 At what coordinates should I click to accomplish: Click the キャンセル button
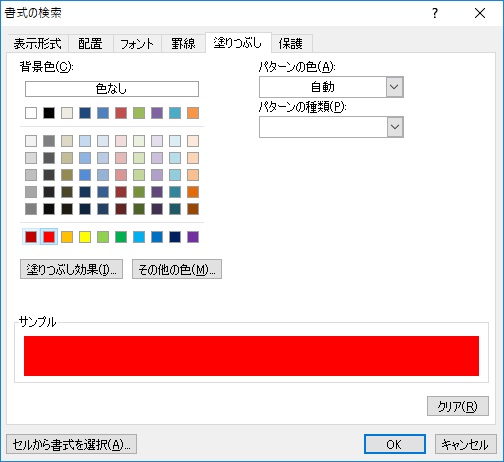pyautogui.click(x=465, y=444)
